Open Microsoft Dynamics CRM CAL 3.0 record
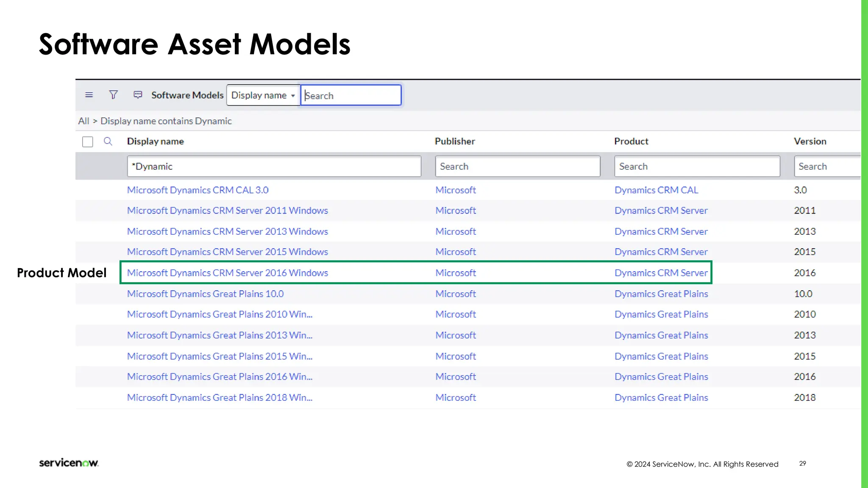The width and height of the screenshot is (868, 488). [x=198, y=190]
